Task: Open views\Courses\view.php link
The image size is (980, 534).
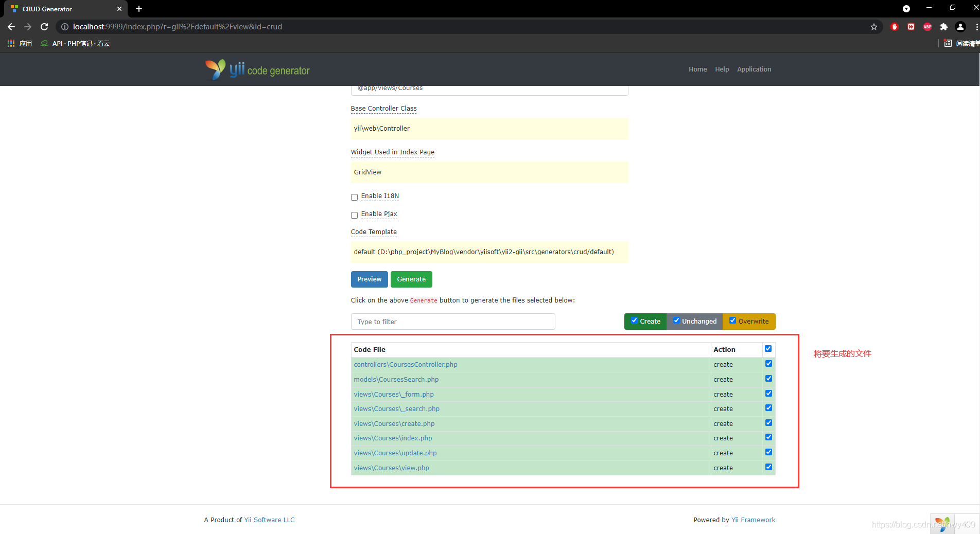Action: pos(392,468)
